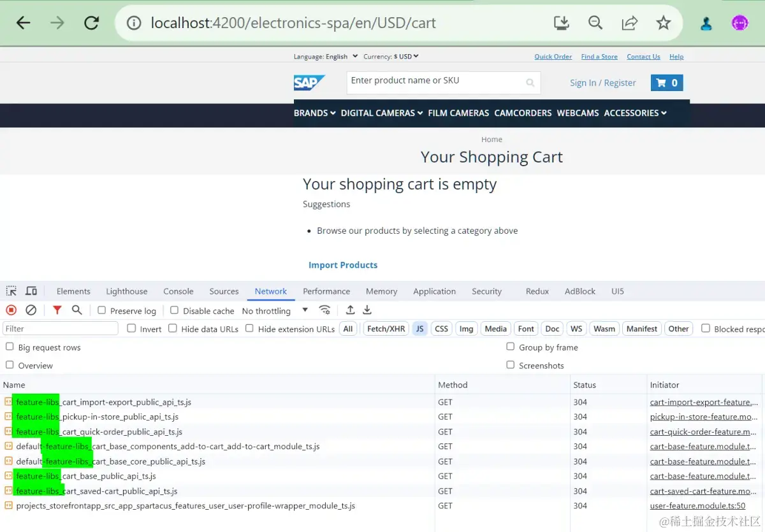
Task: Open the No throttling dropdown
Action: point(275,311)
